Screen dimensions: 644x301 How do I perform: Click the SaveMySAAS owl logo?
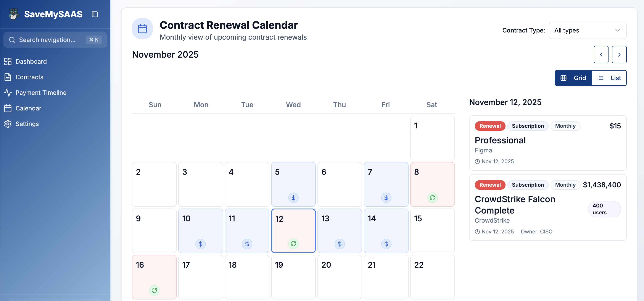tap(14, 14)
